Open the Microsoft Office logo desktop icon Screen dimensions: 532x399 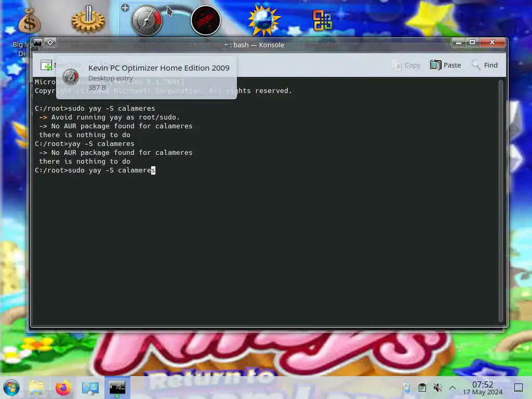[322, 20]
